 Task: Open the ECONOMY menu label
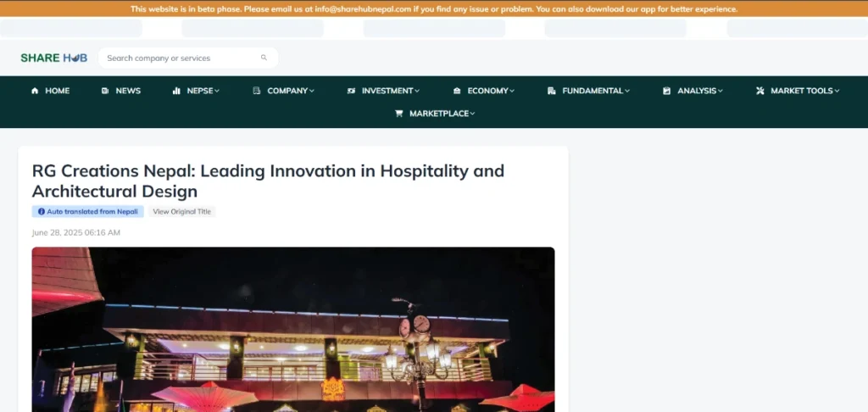click(x=487, y=91)
